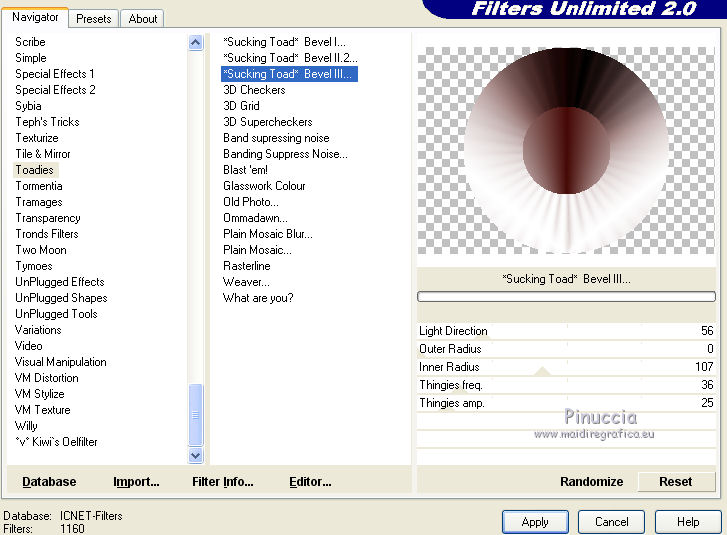Screen dimensions: 727x535
Task: Choose the 3D Checkers filter
Action: (254, 90)
